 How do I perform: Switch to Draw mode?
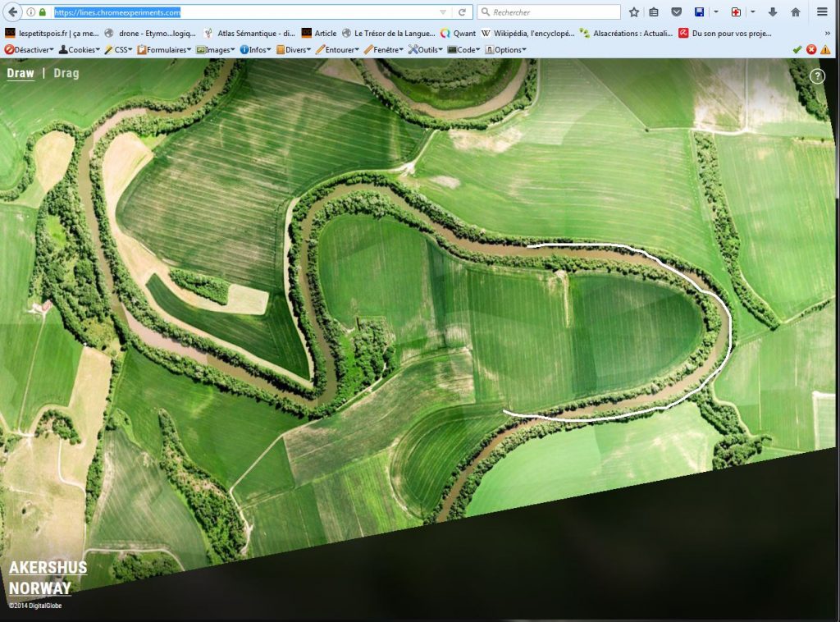pyautogui.click(x=21, y=73)
